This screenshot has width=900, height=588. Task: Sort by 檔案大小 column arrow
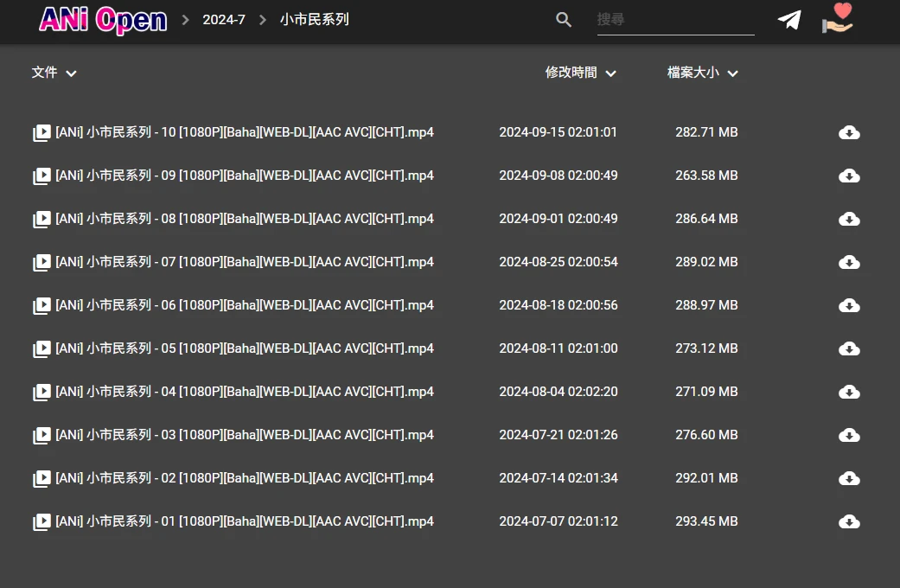pos(732,73)
